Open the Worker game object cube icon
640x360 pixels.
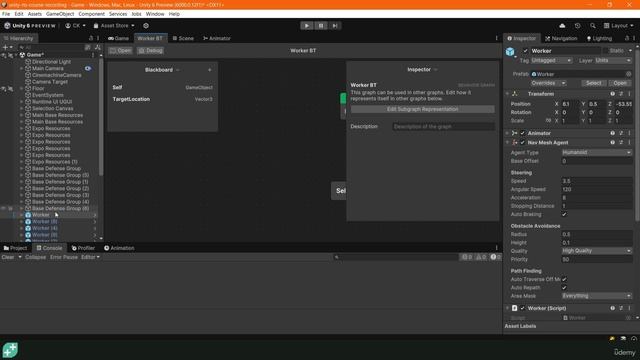coord(510,52)
